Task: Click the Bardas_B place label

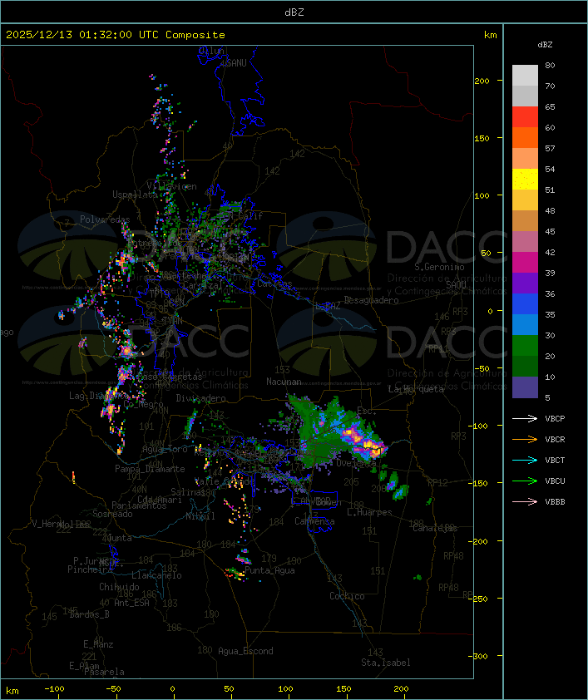Action: click(x=89, y=614)
